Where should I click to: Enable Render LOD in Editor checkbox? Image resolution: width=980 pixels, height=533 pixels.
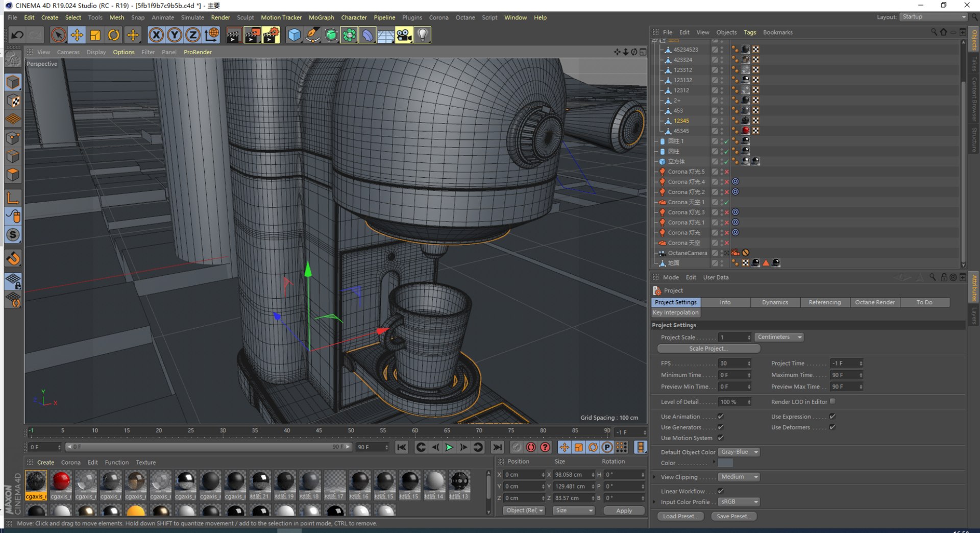tap(832, 401)
